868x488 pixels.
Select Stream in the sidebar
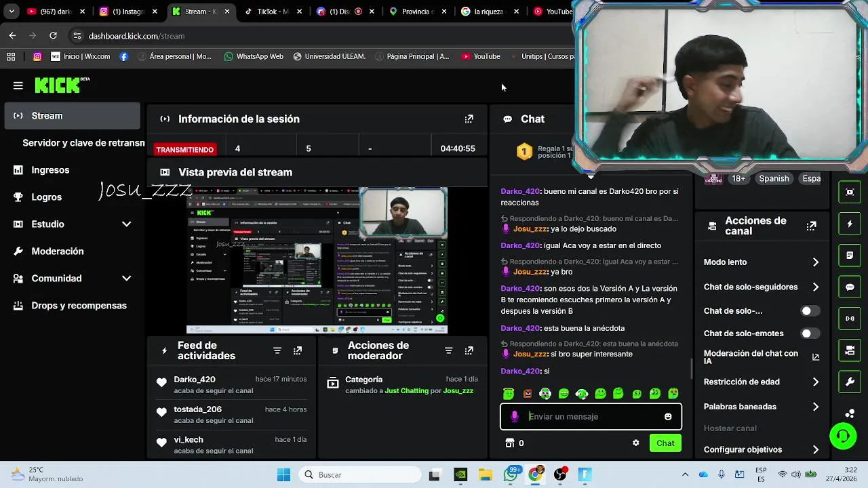click(x=72, y=116)
